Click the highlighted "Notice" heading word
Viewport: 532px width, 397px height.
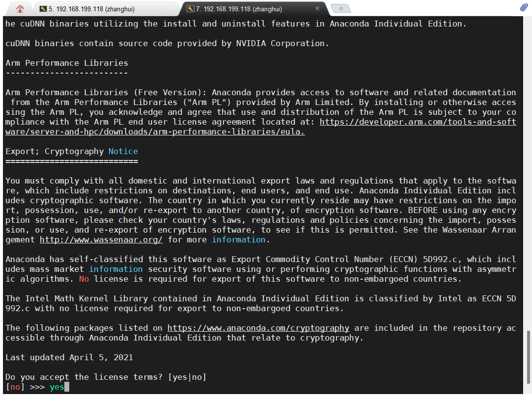[123, 151]
